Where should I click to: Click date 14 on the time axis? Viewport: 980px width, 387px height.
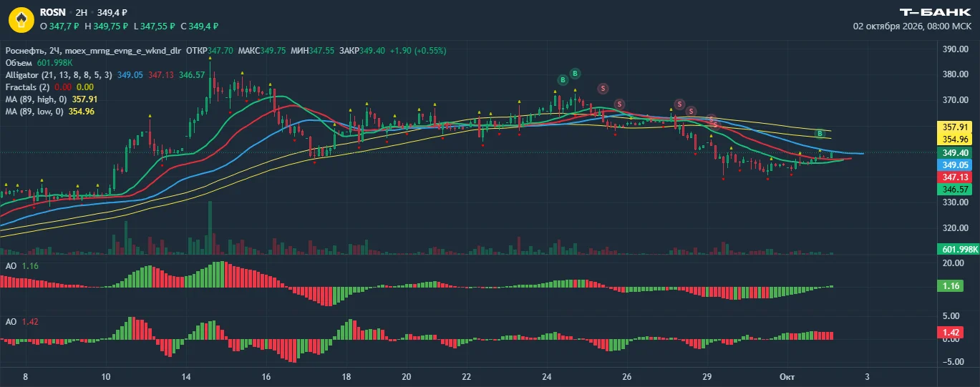pyautogui.click(x=186, y=376)
